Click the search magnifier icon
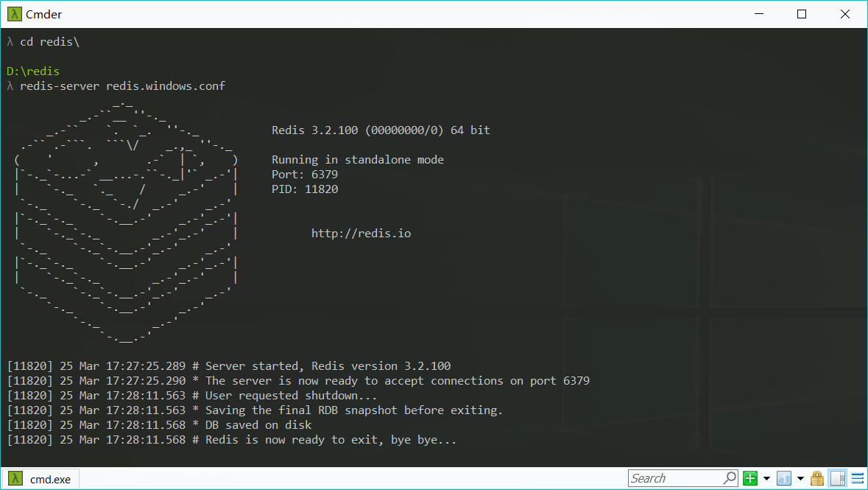Viewport: 868px width, 490px height. 730,477
